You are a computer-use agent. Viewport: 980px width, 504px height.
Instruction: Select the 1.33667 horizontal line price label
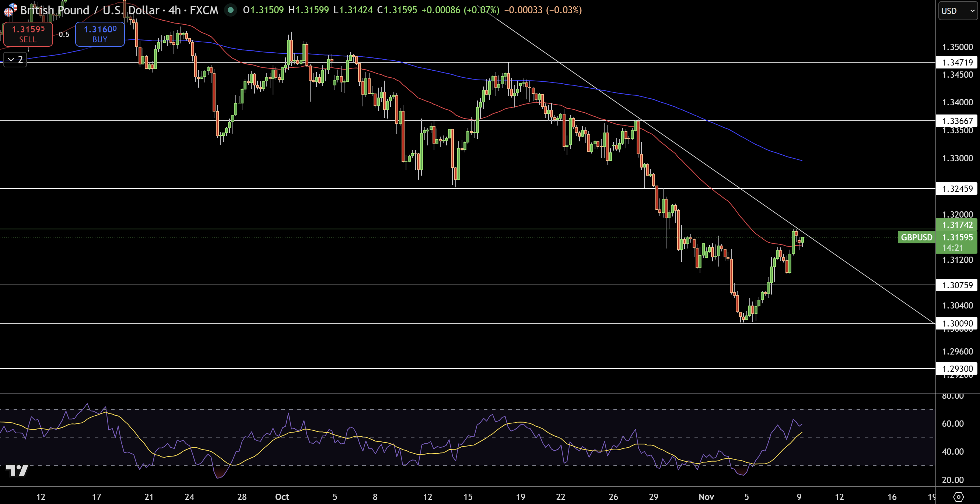tap(957, 121)
